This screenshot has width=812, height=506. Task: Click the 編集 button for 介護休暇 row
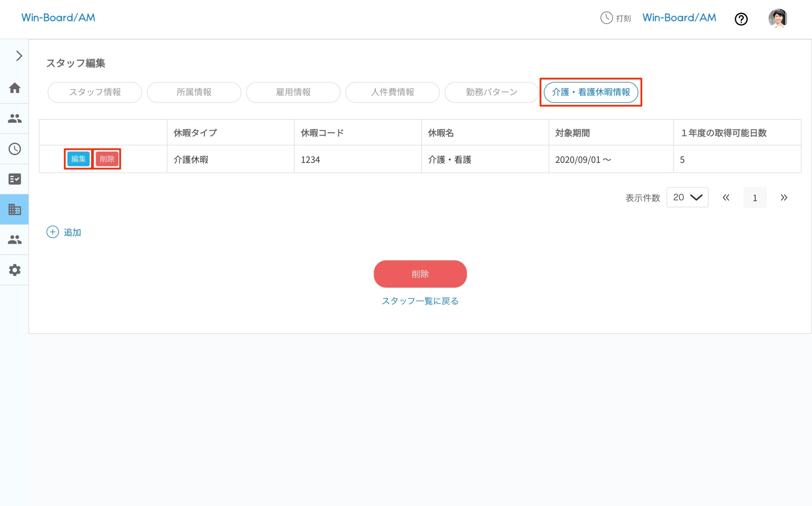point(78,159)
